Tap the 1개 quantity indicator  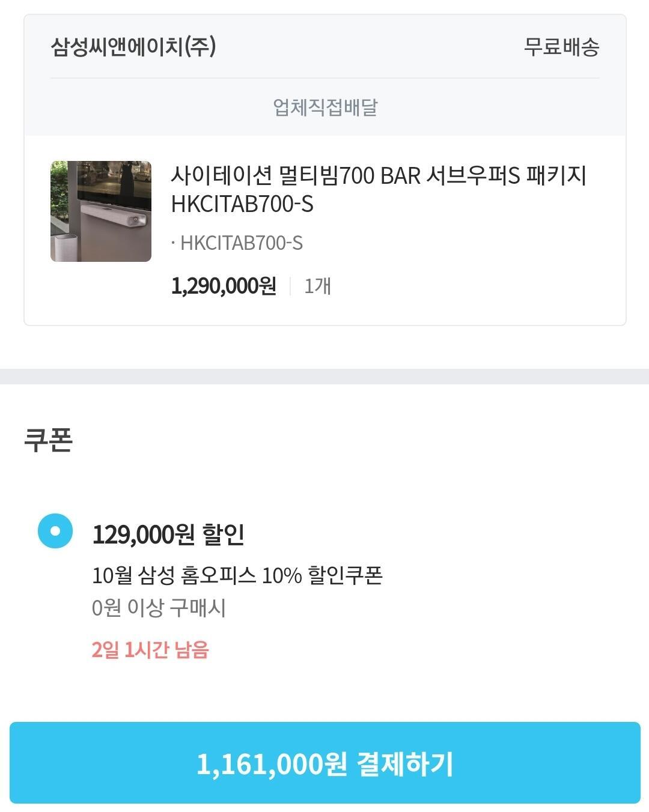(x=317, y=286)
